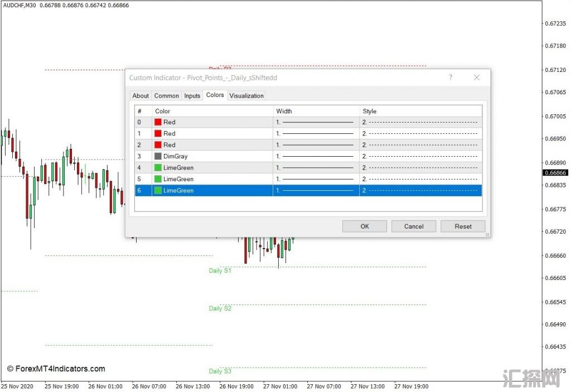This screenshot has height=392, width=571.
Task: Select row 5 LimeGreen entry
Action: [x=178, y=179]
